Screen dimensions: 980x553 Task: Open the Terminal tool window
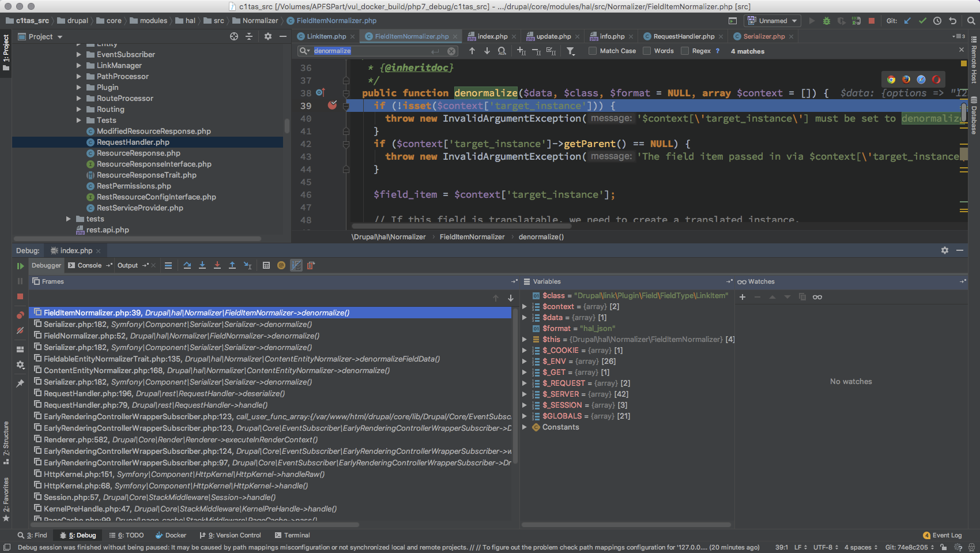coord(296,535)
